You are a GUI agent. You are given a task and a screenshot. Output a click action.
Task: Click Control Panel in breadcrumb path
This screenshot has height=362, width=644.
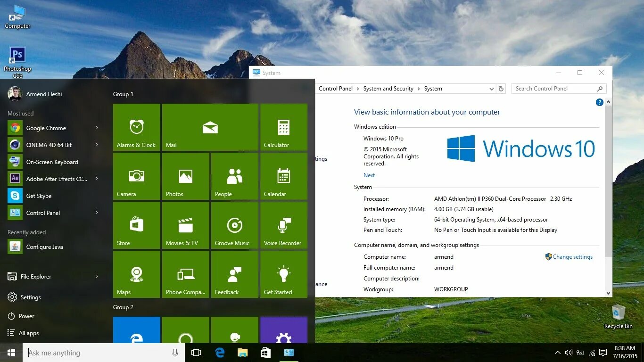click(x=336, y=89)
